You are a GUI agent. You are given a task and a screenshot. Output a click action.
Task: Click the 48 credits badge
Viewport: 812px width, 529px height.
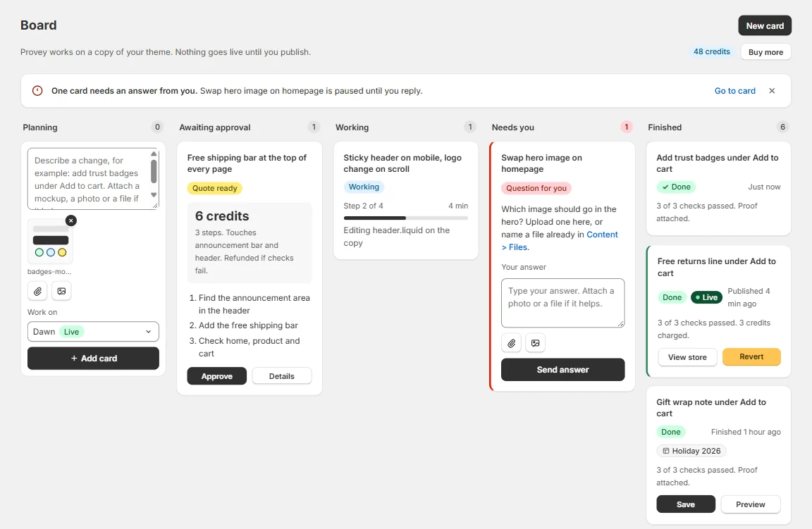(711, 51)
